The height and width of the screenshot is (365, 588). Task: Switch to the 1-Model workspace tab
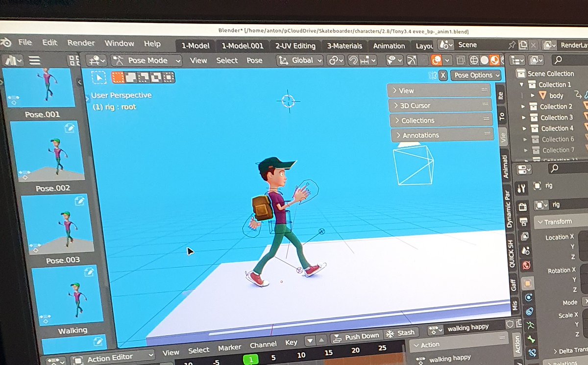click(x=195, y=46)
